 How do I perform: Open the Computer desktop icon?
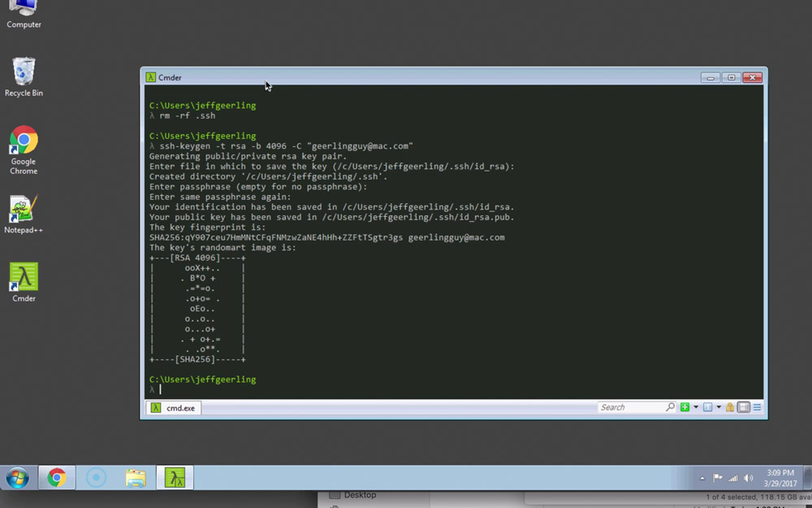(24, 15)
